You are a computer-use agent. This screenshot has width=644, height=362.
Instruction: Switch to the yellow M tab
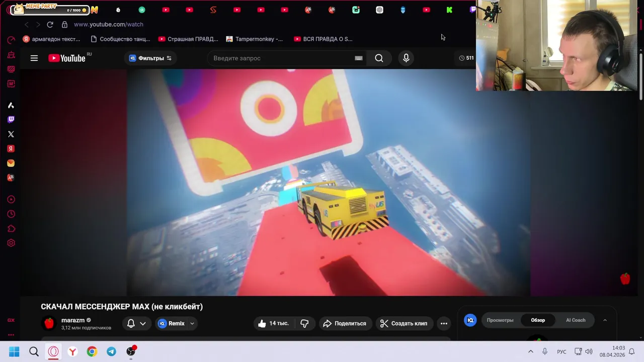[x=94, y=10]
